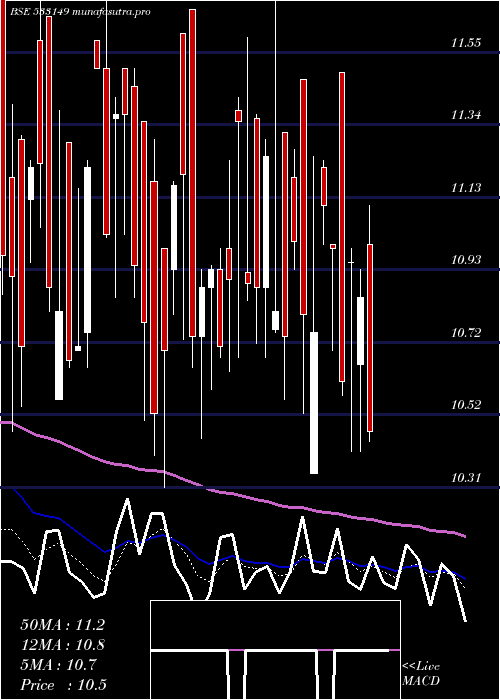Click the tall white candle near 10.31 low
The image size is (500, 700).
314,403
